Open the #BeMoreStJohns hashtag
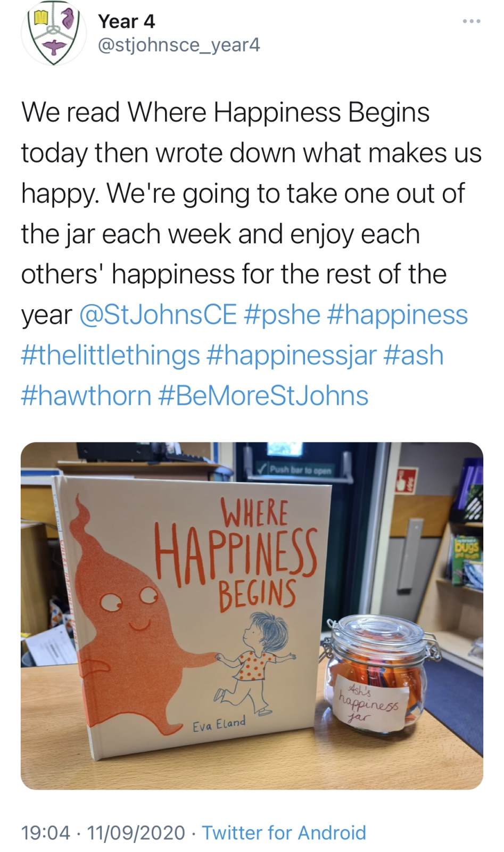 (x=263, y=395)
